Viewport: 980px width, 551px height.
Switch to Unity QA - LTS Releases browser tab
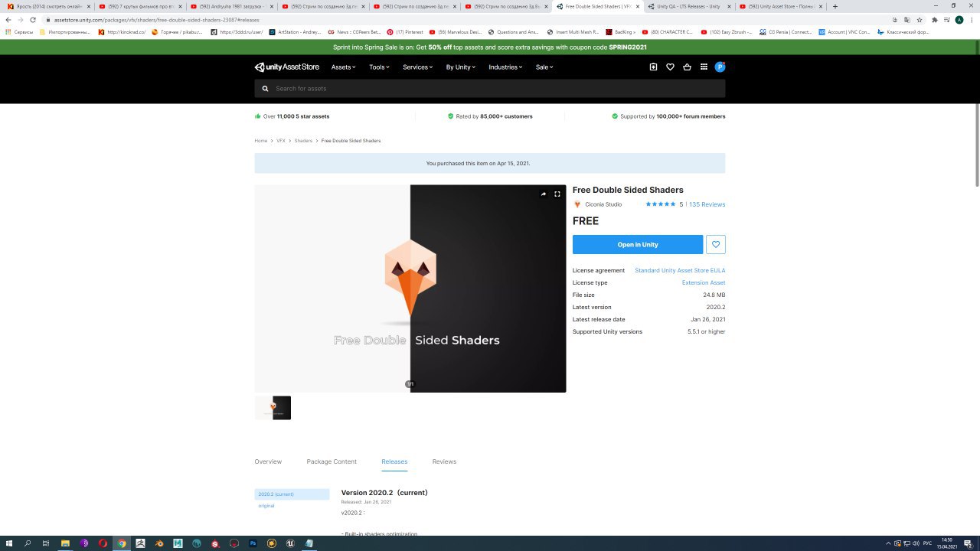tap(689, 6)
